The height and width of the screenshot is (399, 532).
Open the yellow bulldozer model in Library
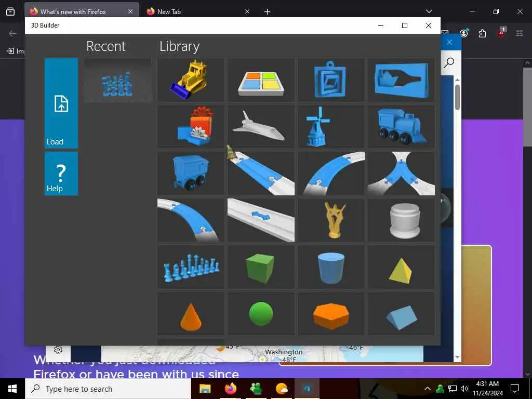tap(191, 79)
